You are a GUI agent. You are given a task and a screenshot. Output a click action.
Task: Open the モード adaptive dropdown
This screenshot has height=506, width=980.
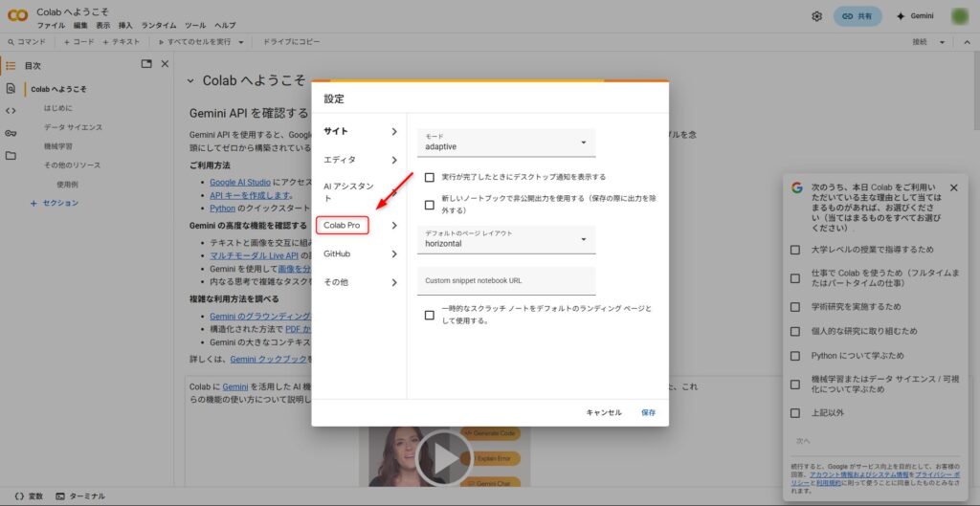506,143
